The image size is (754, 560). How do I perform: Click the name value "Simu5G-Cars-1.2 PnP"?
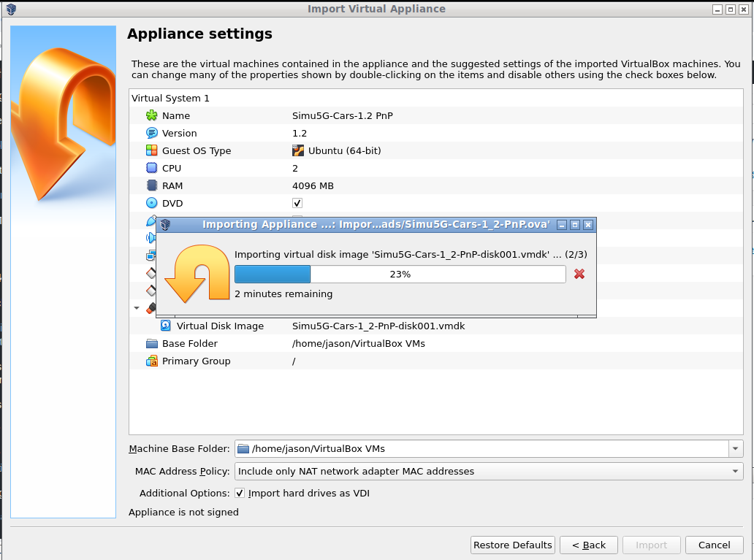click(x=343, y=115)
